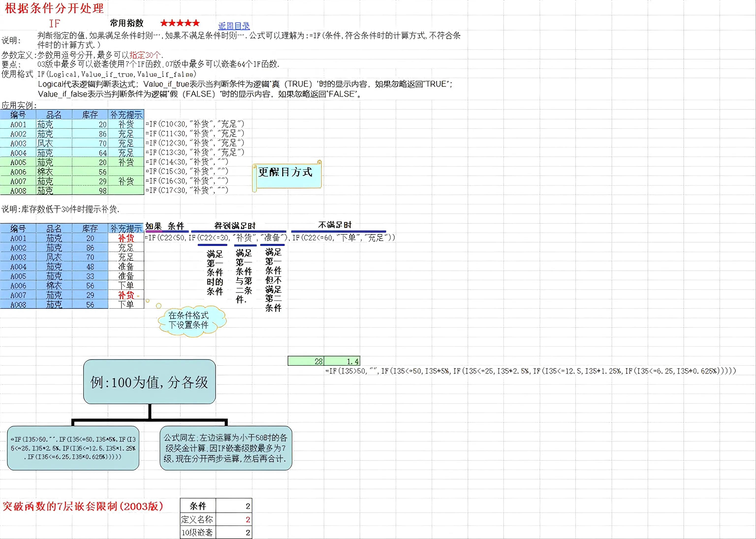This screenshot has width=756, height=539.
Task: Select the red IF function name cell
Action: pyautogui.click(x=54, y=24)
